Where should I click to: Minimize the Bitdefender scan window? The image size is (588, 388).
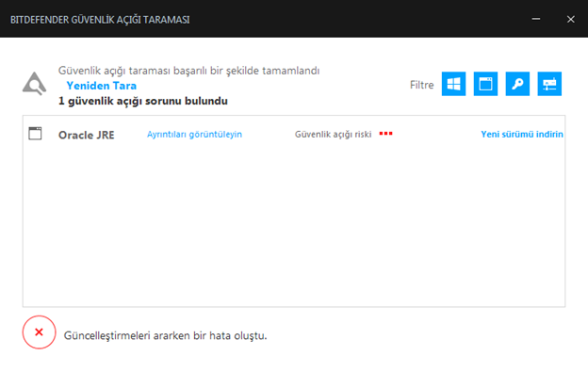point(536,19)
